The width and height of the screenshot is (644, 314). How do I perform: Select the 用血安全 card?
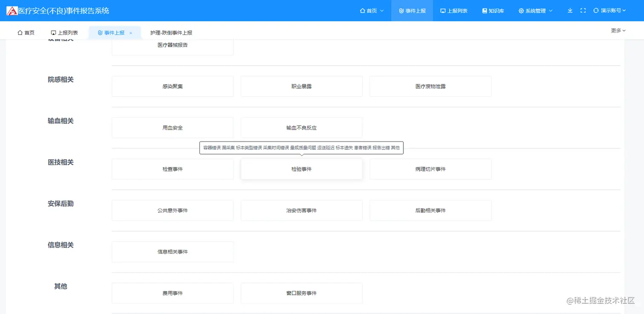[172, 128]
